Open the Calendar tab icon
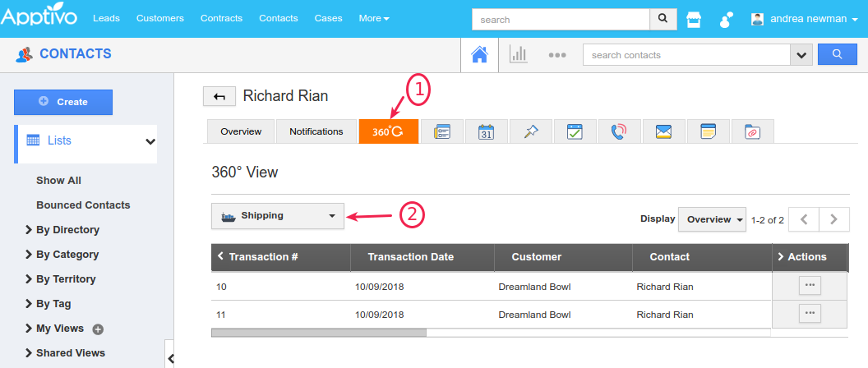This screenshot has width=868, height=368. pos(486,131)
